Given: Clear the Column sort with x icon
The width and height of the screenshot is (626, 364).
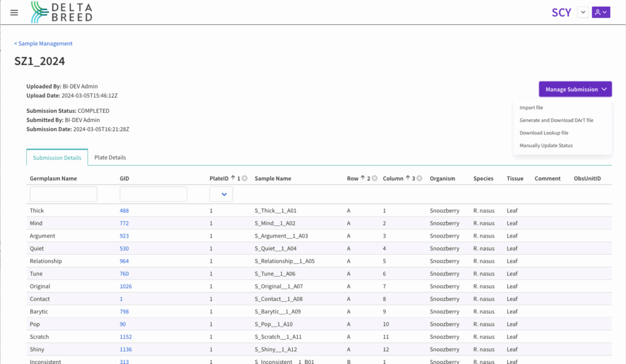Looking at the screenshot, I should click(x=420, y=178).
